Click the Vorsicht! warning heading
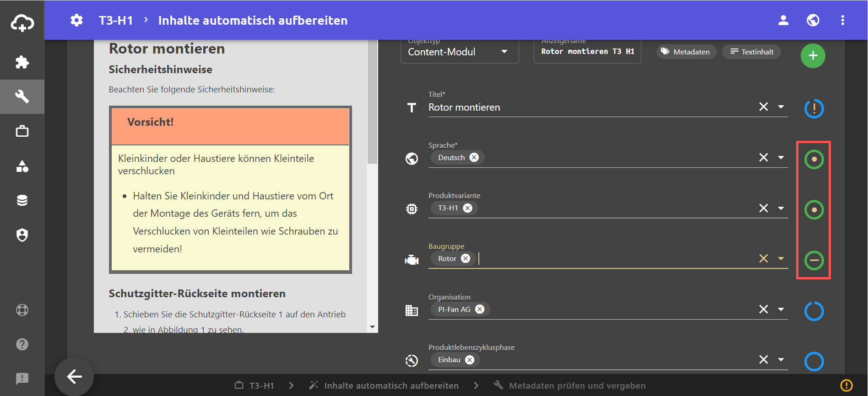868x396 pixels. click(x=151, y=122)
